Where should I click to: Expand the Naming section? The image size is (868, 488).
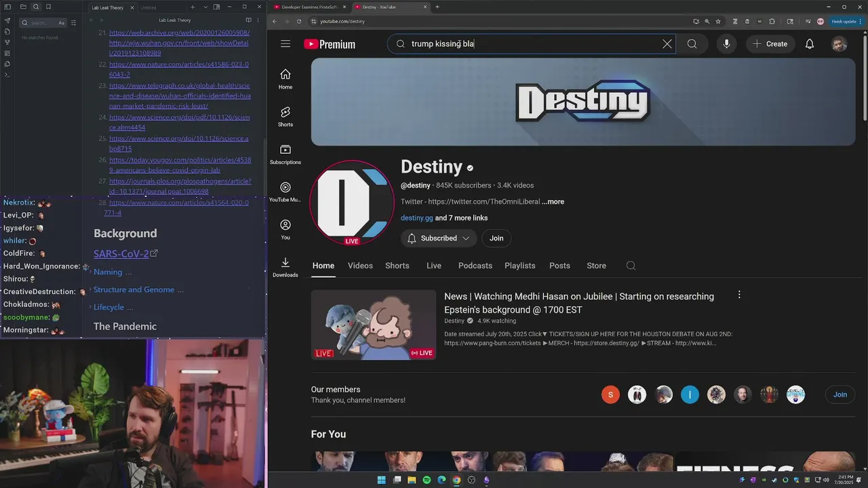click(x=112, y=272)
